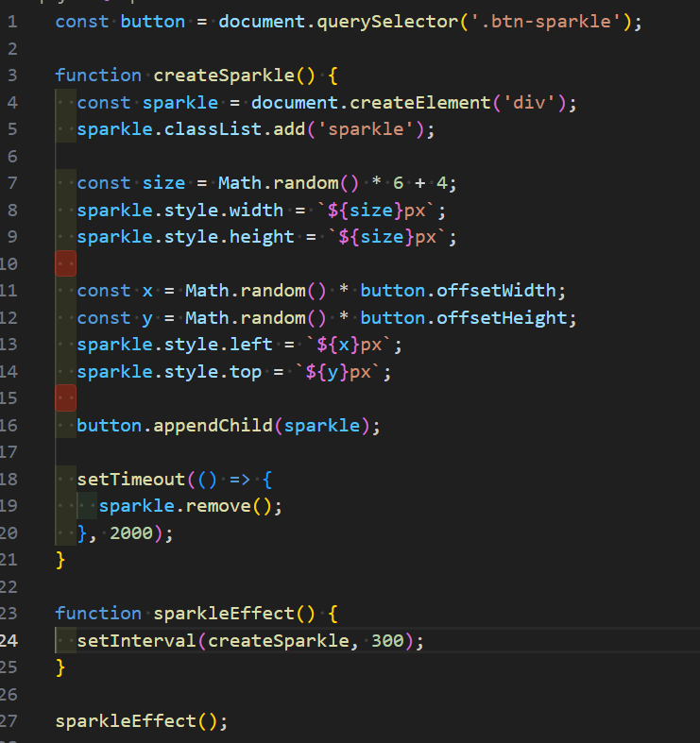700x743 pixels.
Task: Click the opening brace on line 3
Action: 333,76
